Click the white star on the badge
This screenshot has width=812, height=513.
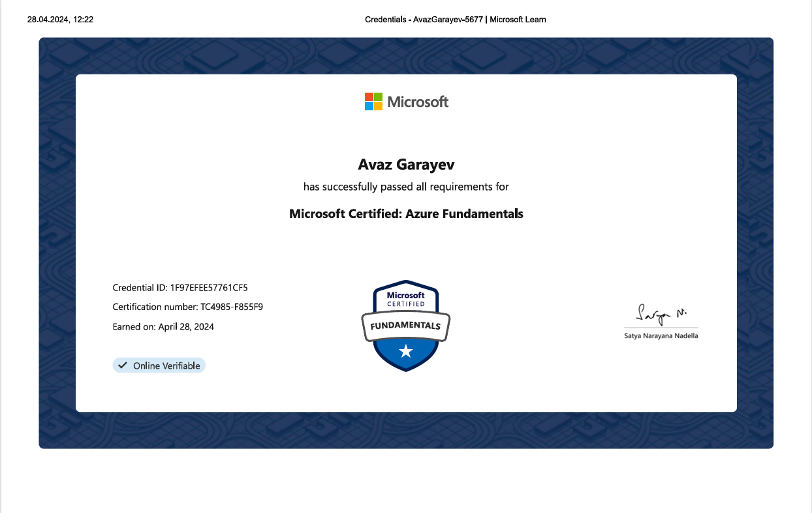point(406,352)
